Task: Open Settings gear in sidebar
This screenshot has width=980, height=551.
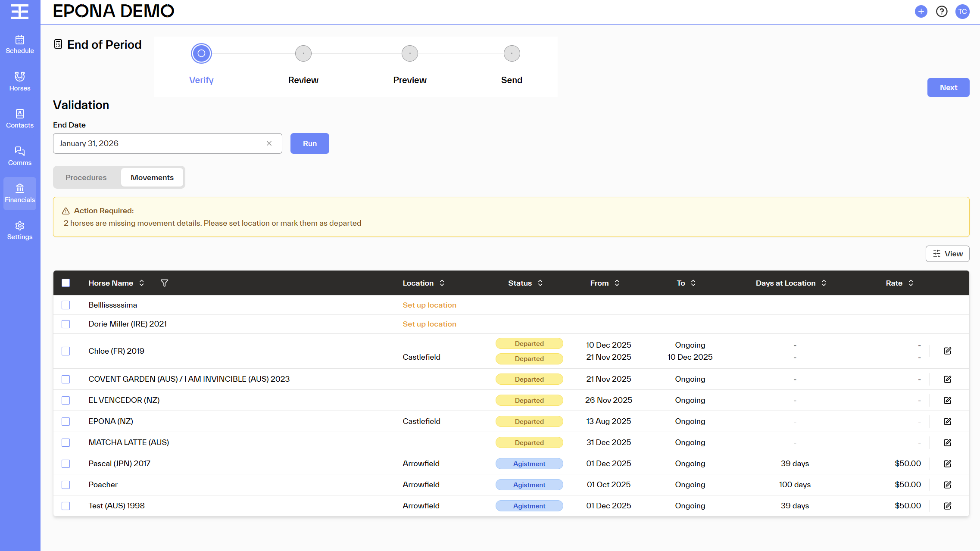Action: 20,230
